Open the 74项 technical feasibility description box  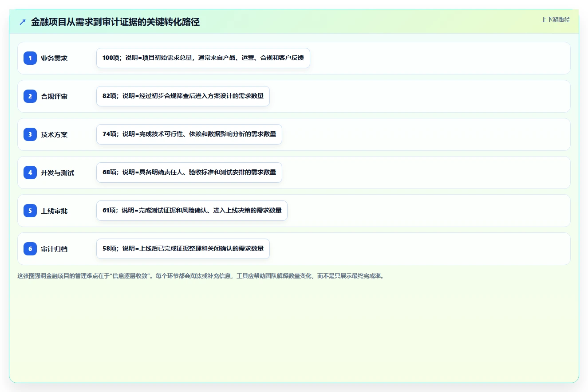click(189, 134)
